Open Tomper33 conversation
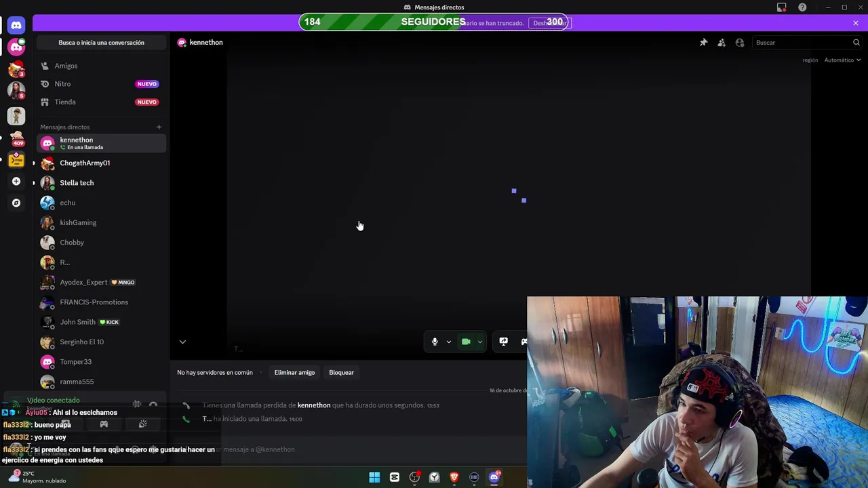Image resolution: width=868 pixels, height=488 pixels. [101, 362]
